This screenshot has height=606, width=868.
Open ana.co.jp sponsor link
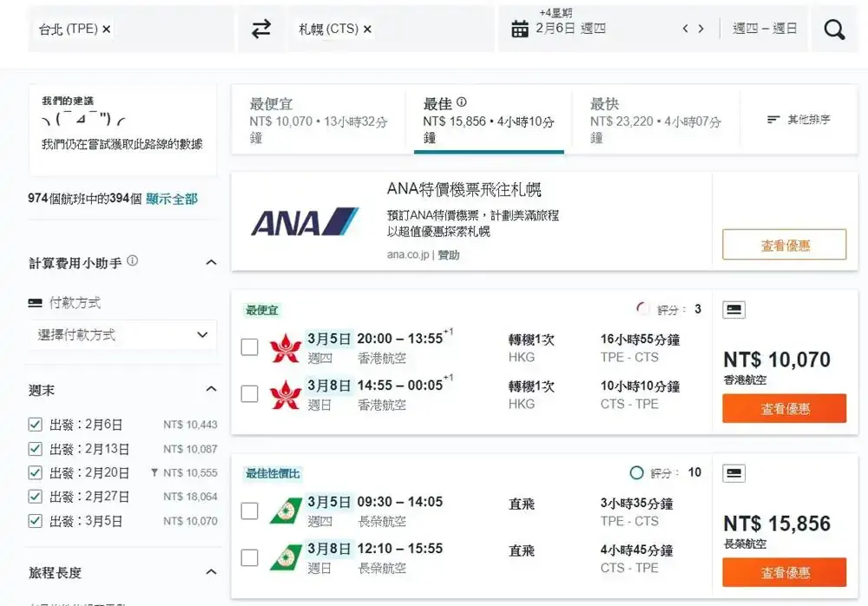pyautogui.click(x=408, y=254)
